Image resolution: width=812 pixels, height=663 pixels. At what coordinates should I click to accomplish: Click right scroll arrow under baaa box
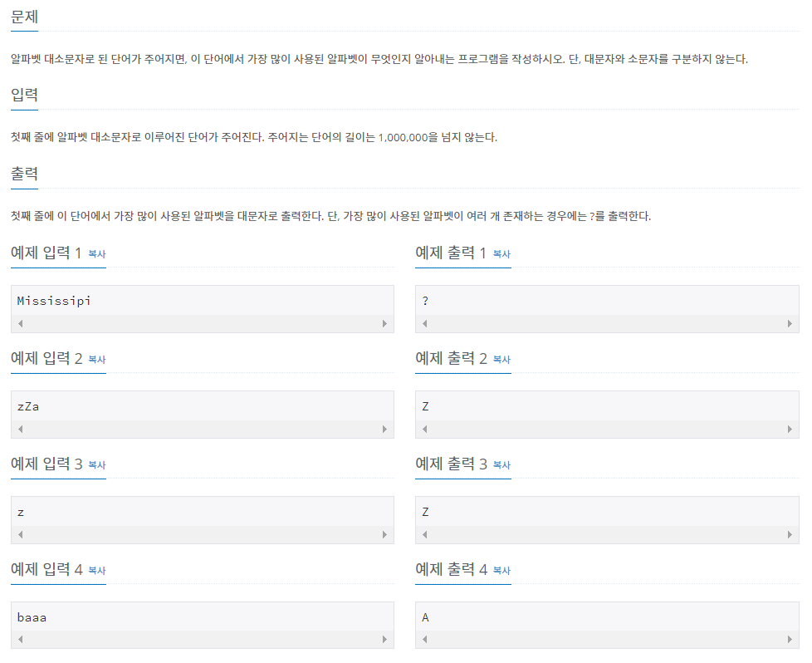pyautogui.click(x=384, y=639)
